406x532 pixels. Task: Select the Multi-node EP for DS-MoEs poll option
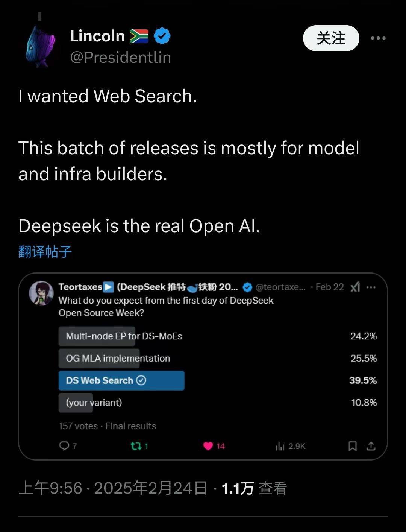(x=124, y=336)
